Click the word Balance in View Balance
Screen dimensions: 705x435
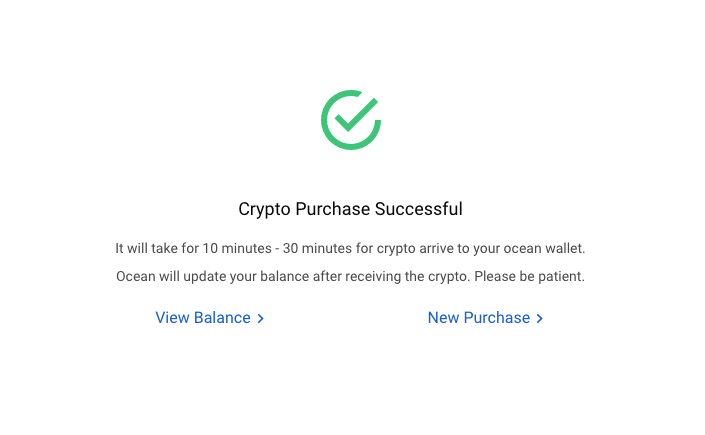point(222,318)
